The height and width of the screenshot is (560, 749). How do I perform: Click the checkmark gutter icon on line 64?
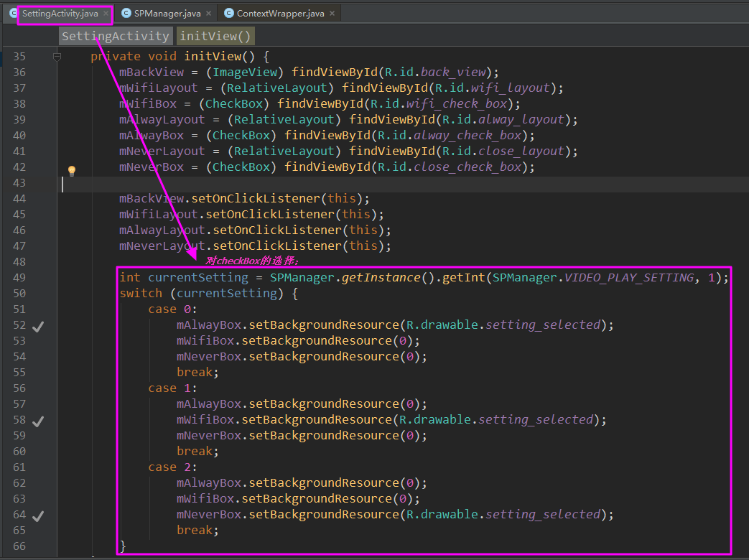(x=38, y=515)
